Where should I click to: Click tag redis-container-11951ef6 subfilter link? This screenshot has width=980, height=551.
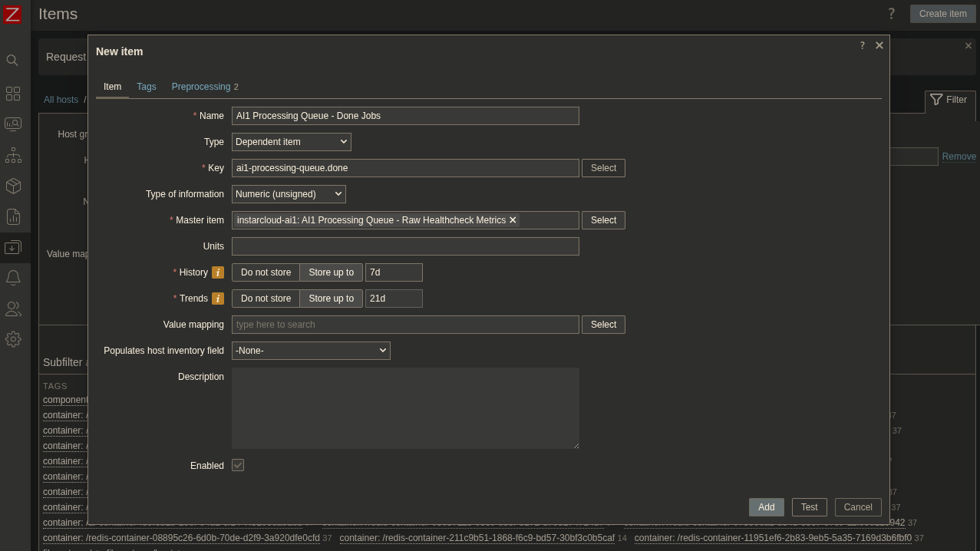coord(773,538)
